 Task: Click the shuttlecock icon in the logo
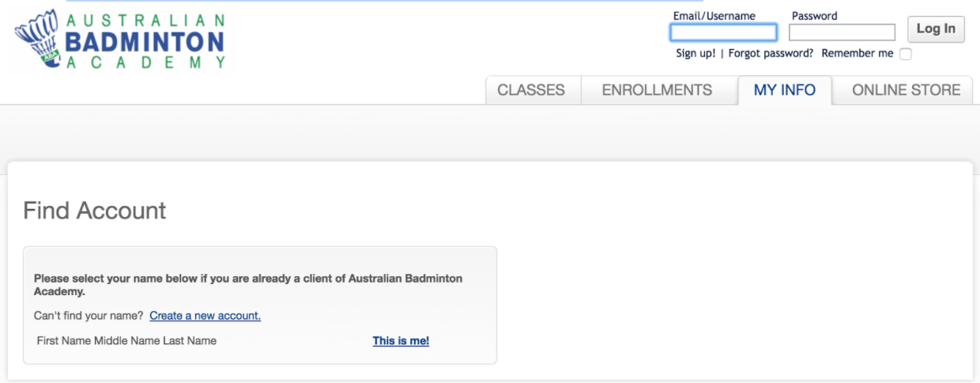[x=36, y=40]
